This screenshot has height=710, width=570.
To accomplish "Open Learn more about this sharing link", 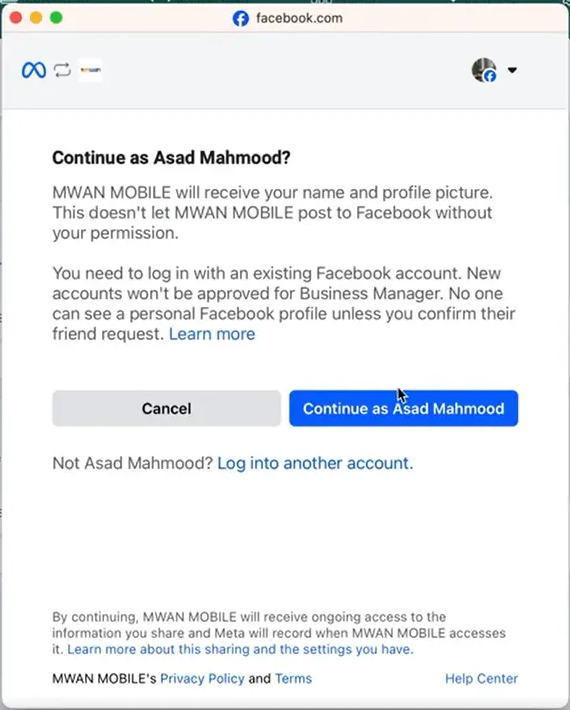I will [x=240, y=649].
